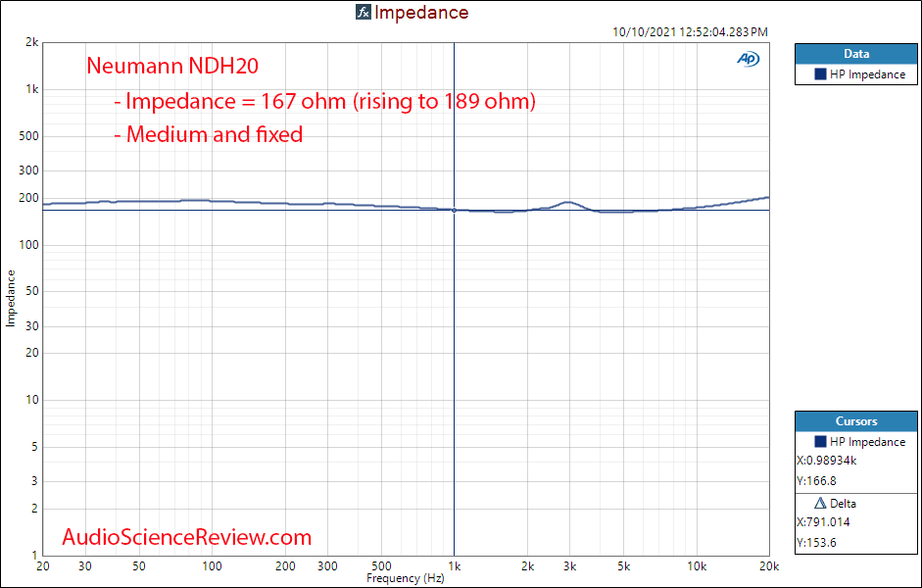Click the Delta triangle icon in Cursors panel
This screenshot has height=588, width=922.
click(x=820, y=504)
